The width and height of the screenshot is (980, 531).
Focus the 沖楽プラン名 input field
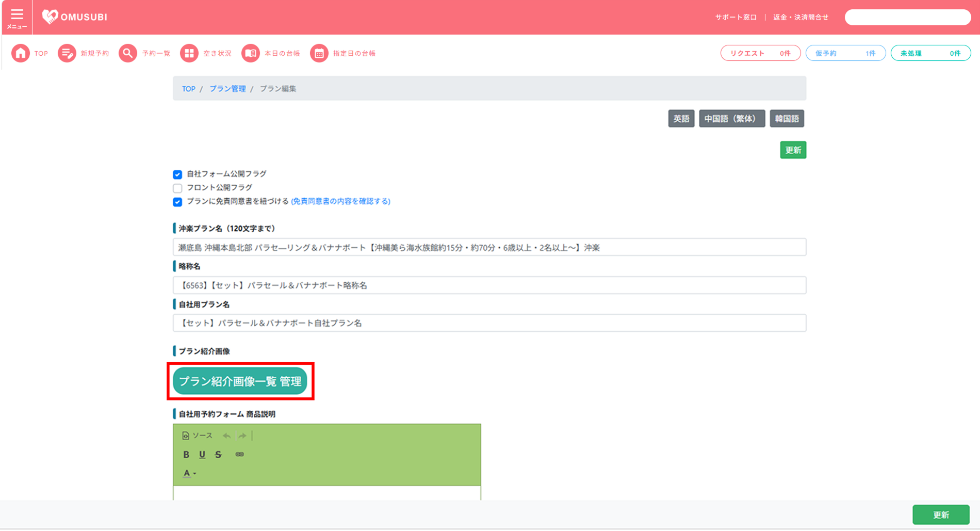[489, 247]
